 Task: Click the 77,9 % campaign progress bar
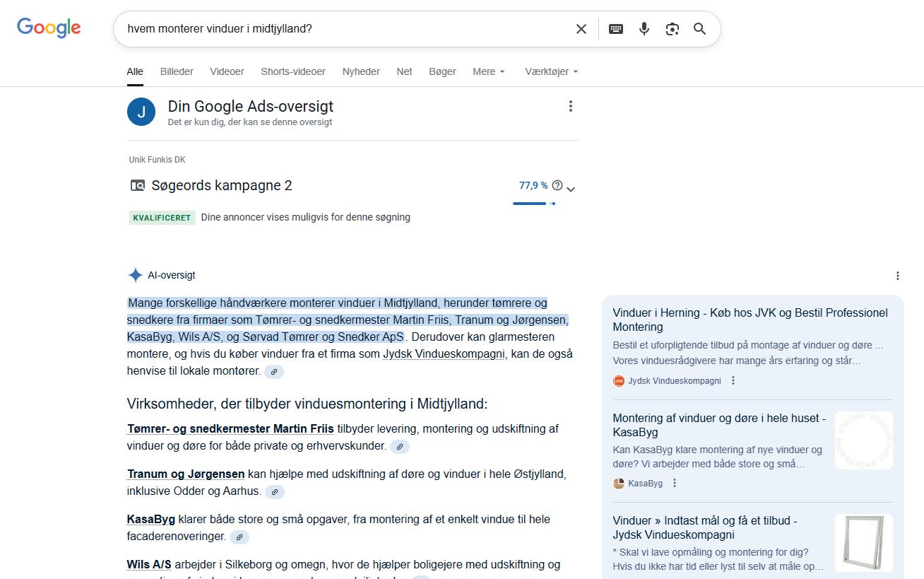534,204
